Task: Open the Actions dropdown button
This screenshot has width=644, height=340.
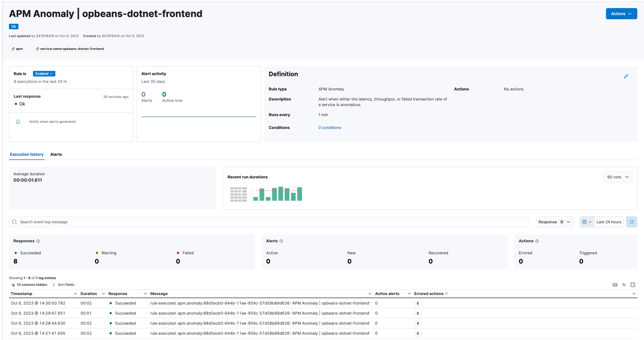Action: 621,14
